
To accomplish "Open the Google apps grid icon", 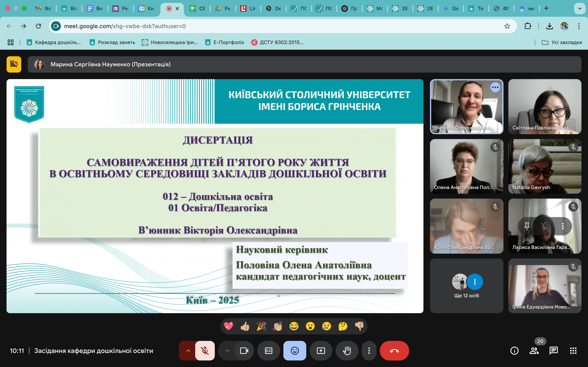I will point(573,350).
